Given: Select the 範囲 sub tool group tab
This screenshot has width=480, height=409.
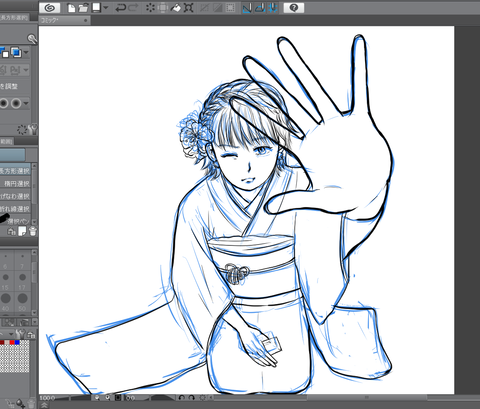Looking at the screenshot, I should point(7,141).
